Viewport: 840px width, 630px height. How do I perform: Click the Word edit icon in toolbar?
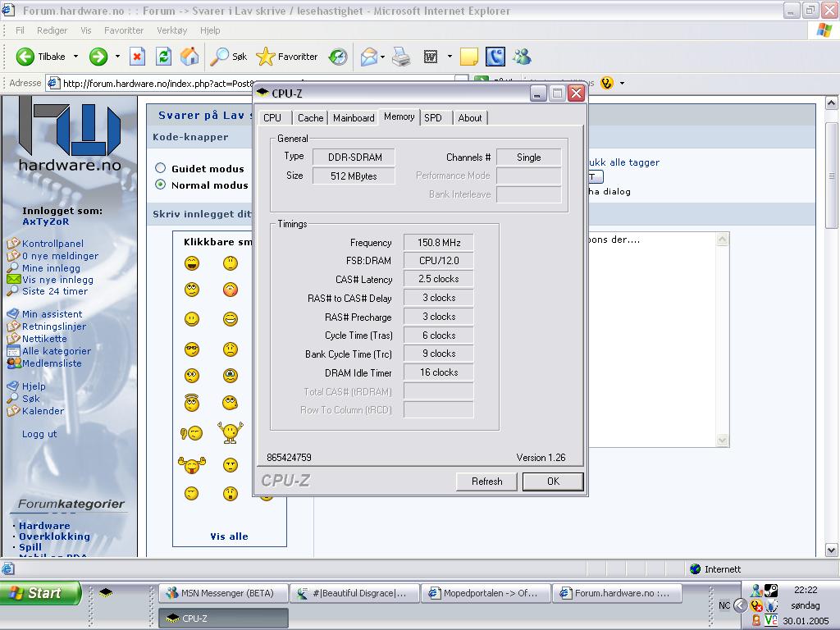tap(431, 57)
